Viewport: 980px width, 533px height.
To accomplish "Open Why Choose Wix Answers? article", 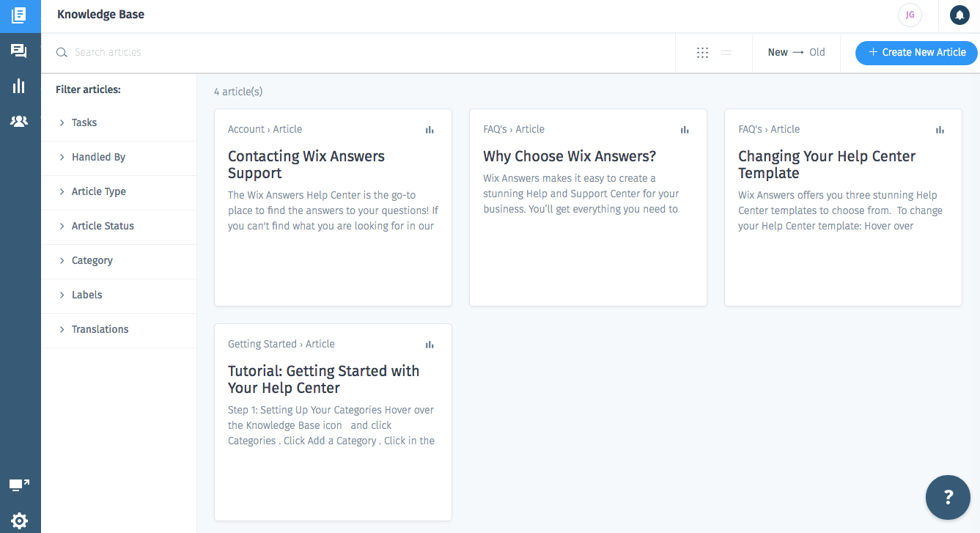I will (x=570, y=156).
